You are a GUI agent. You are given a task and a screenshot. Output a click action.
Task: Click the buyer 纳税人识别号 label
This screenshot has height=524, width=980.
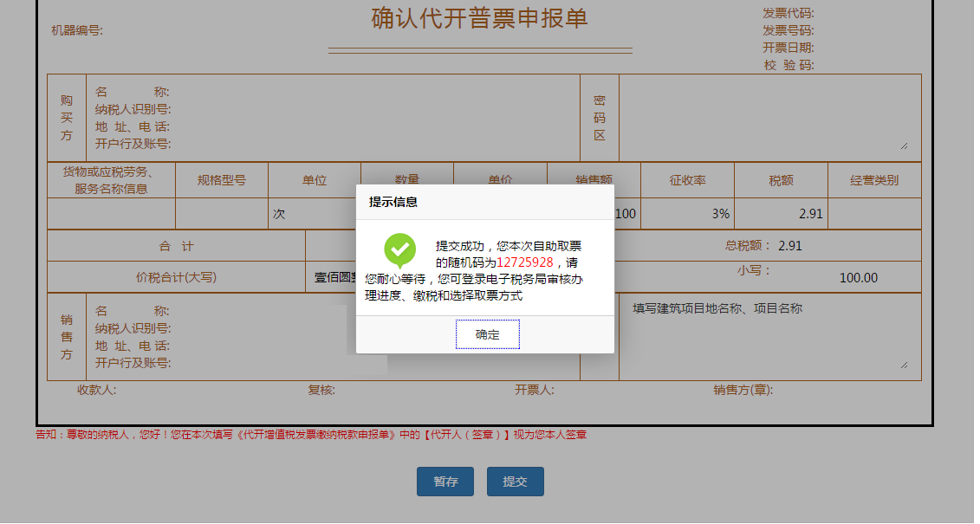click(x=133, y=109)
